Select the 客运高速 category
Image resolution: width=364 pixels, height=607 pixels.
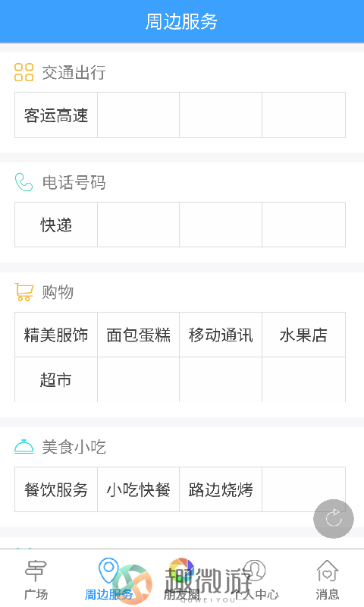[x=56, y=115]
